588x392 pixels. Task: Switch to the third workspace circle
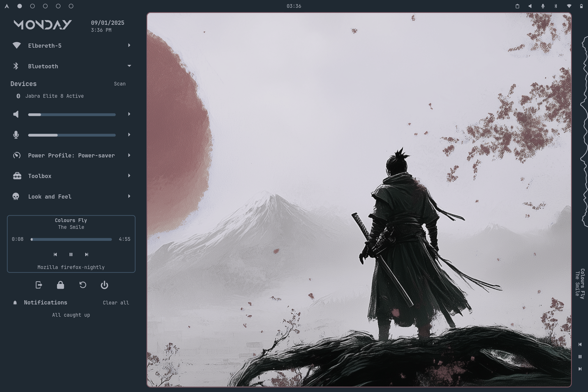tap(45, 6)
